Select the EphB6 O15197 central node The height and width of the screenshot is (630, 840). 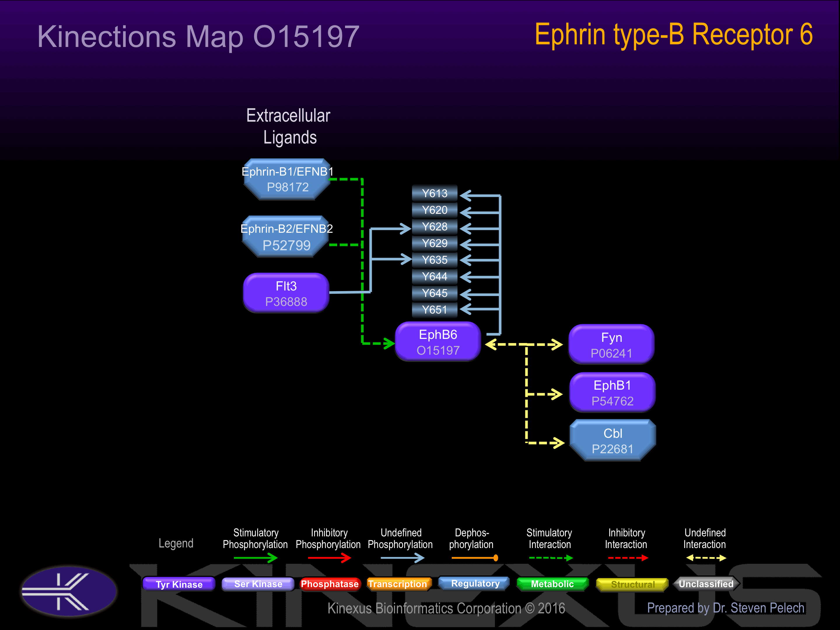[438, 342]
